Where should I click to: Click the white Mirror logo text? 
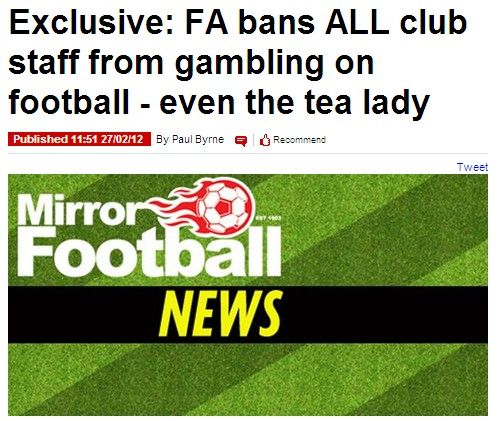point(76,211)
